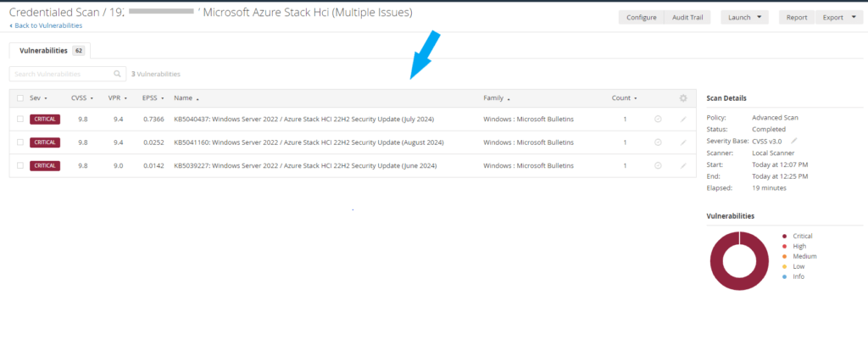Open the KB5041160 August 2024 security update
This screenshot has width=868, height=340.
pyautogui.click(x=309, y=142)
